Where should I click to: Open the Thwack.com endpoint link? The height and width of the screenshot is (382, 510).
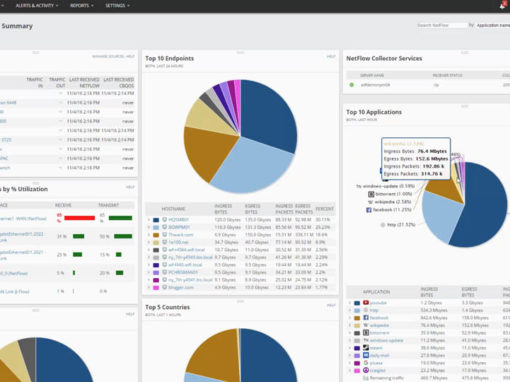(180, 235)
